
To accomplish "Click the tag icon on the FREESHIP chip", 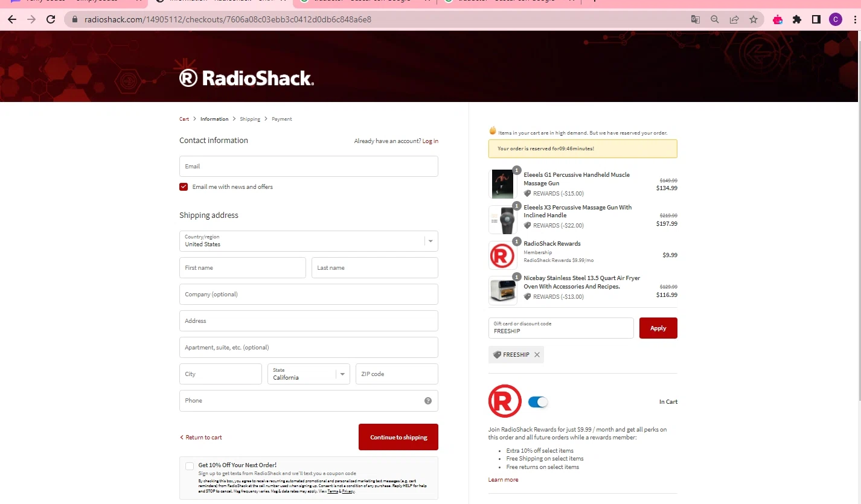I will pyautogui.click(x=497, y=355).
